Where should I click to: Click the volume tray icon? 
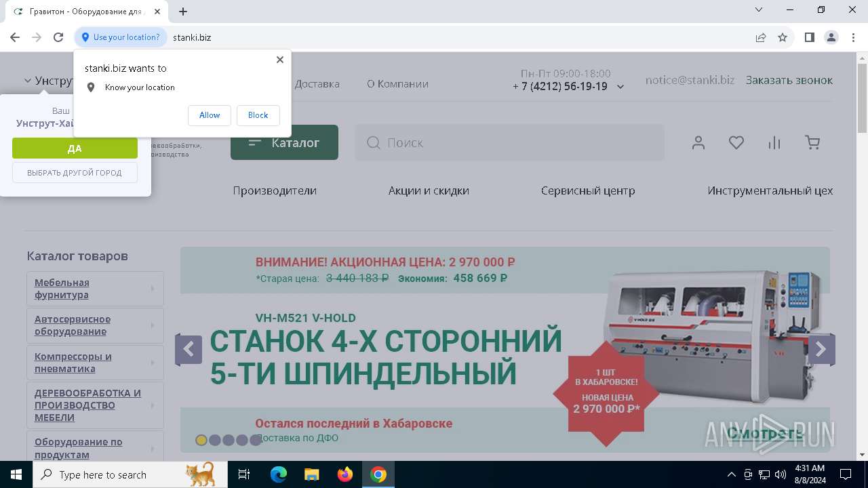(x=781, y=474)
